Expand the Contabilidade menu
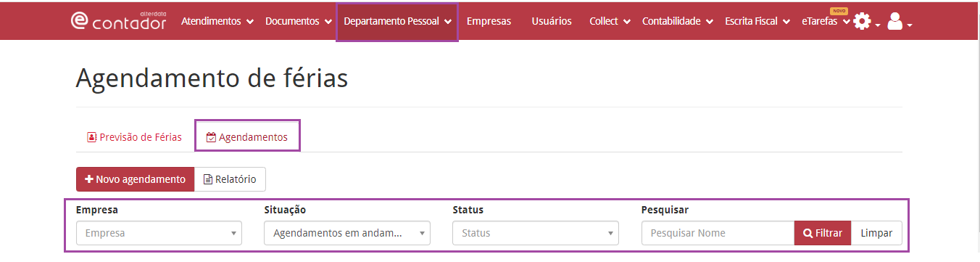This screenshot has width=980, height=262. (678, 22)
